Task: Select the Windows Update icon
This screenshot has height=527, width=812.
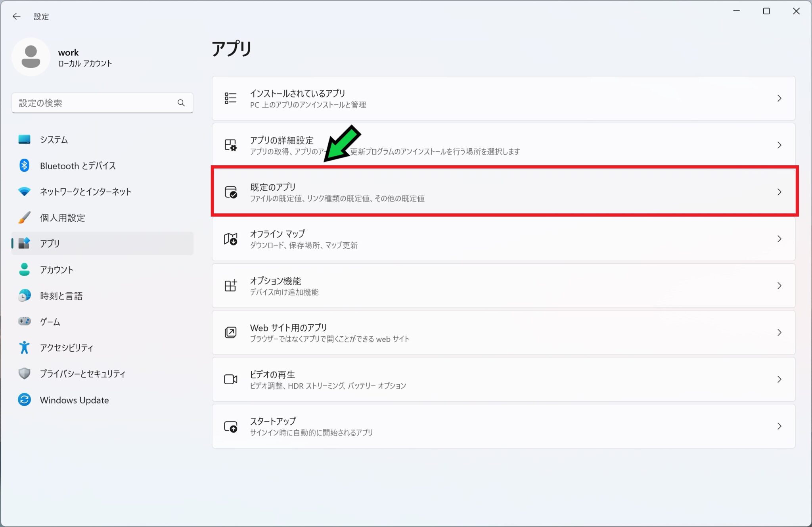Action: click(x=24, y=400)
